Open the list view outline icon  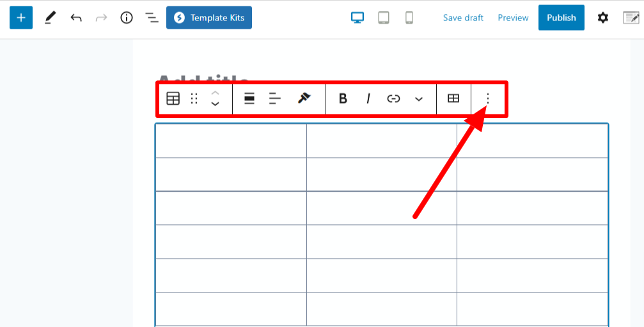pyautogui.click(x=152, y=18)
